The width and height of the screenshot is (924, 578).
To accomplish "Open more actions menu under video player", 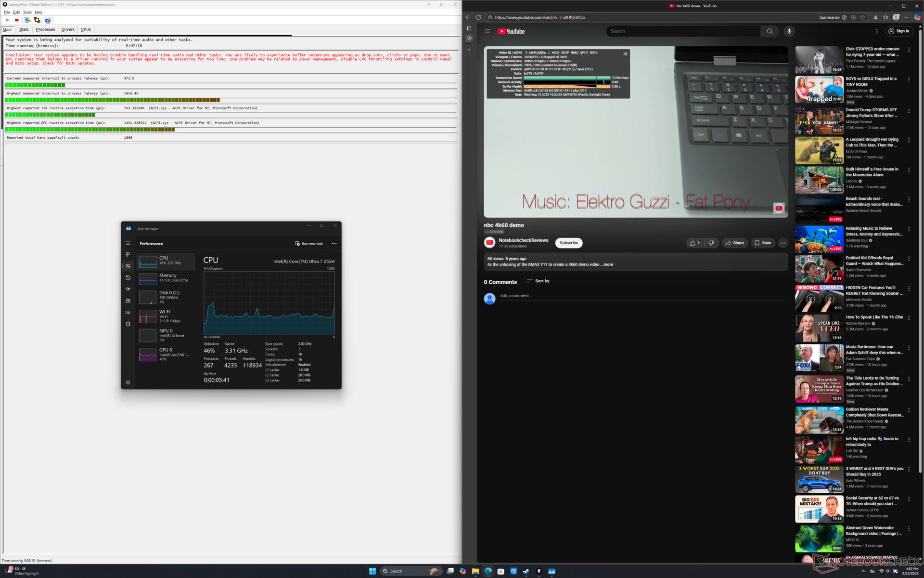I will click(783, 243).
